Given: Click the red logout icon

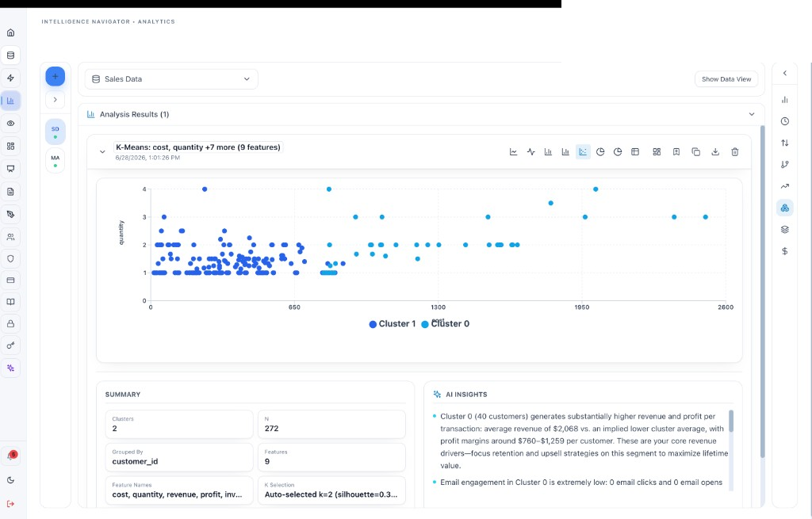Looking at the screenshot, I should [x=10, y=503].
